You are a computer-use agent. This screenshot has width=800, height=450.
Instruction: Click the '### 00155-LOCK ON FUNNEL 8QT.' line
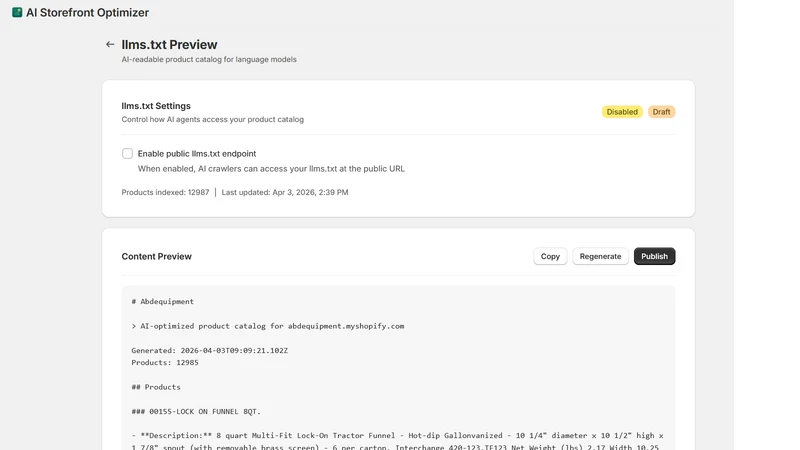point(196,412)
